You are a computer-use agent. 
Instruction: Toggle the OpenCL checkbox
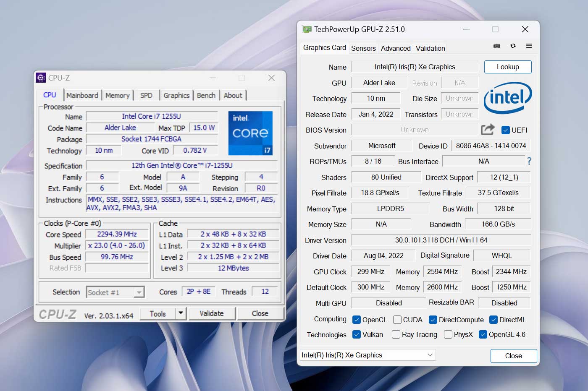(357, 320)
